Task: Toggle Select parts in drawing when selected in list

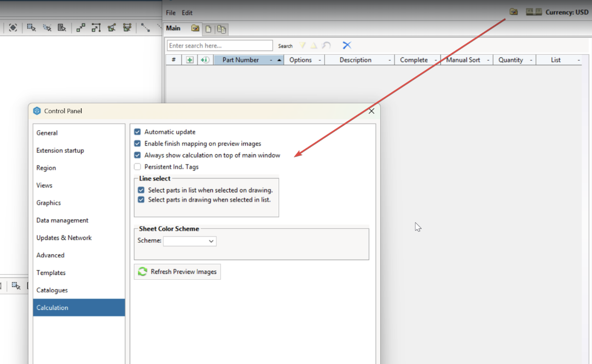Action: 141,199
